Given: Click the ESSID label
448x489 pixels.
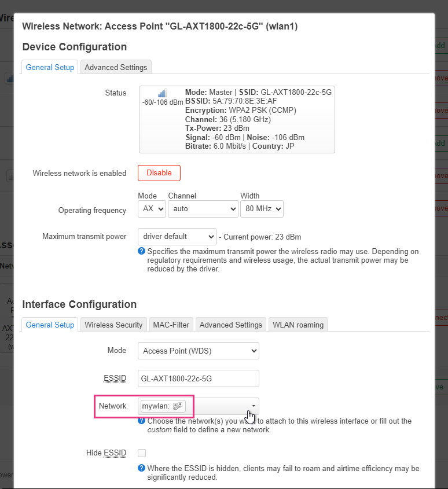Looking at the screenshot, I should click(x=115, y=378).
